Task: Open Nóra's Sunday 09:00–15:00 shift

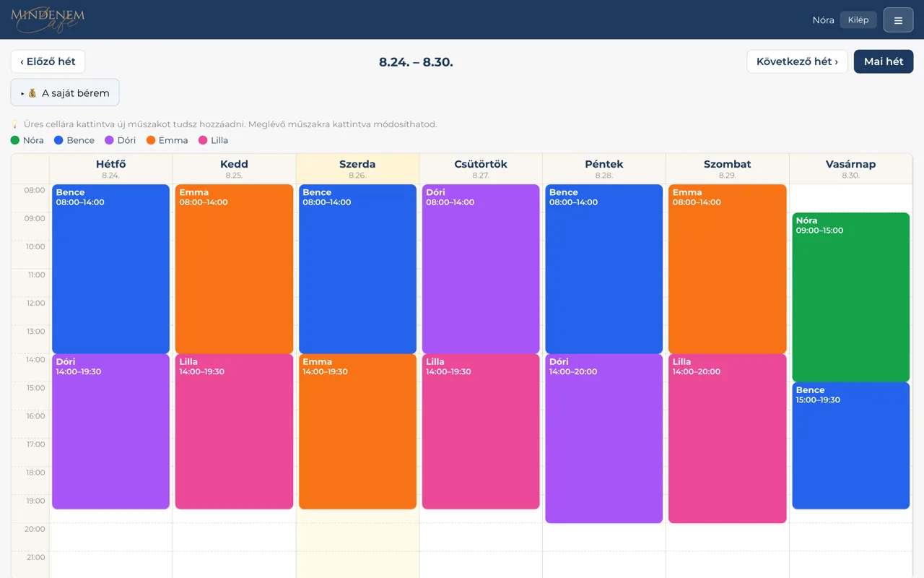Action: [x=851, y=297]
